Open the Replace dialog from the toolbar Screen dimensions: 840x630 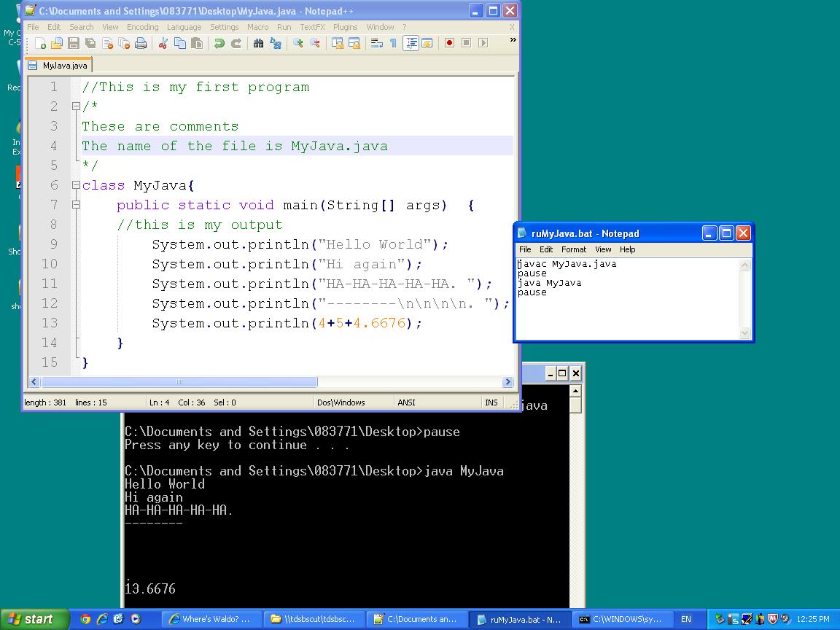pyautogui.click(x=276, y=44)
